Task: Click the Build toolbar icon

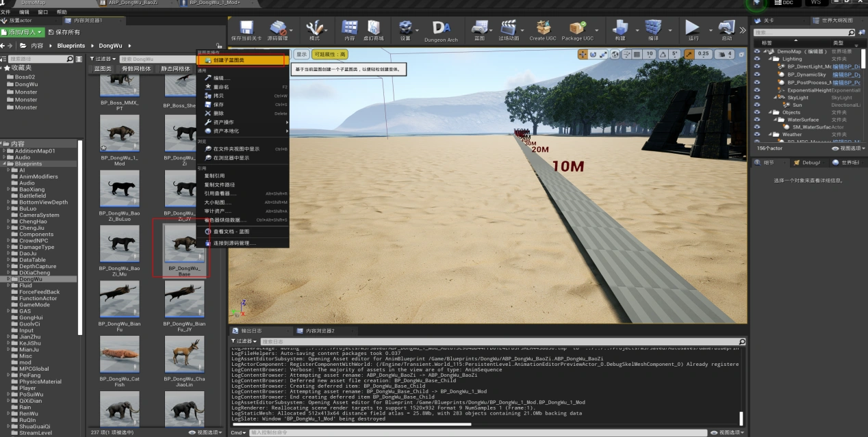Action: click(x=620, y=29)
